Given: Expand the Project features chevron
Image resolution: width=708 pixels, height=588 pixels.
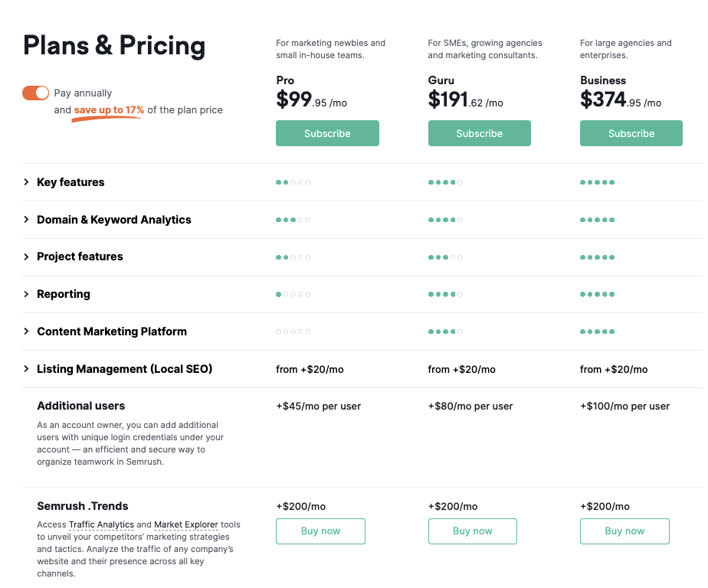Looking at the screenshot, I should 27,256.
